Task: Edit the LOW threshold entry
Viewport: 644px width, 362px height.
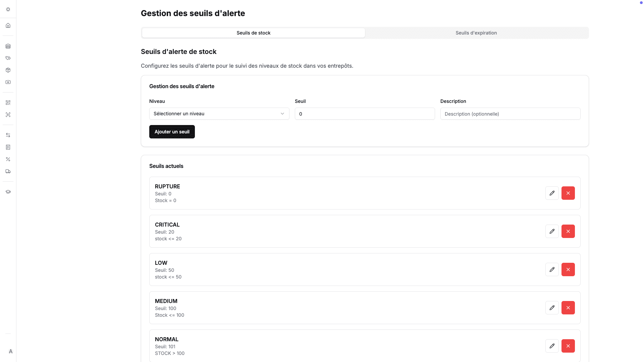Action: [552, 269]
